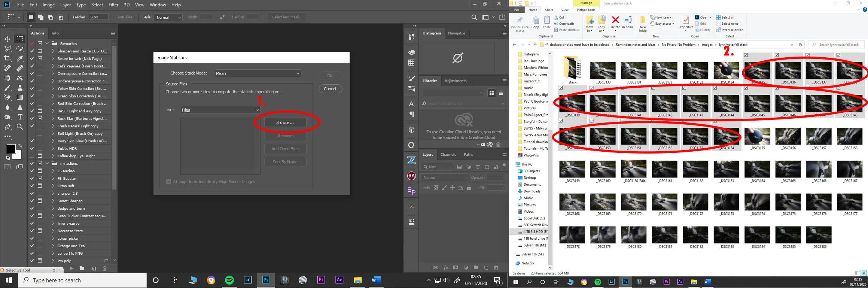
Task: Open the Style Normal dropdown in options bar
Action: (x=168, y=17)
